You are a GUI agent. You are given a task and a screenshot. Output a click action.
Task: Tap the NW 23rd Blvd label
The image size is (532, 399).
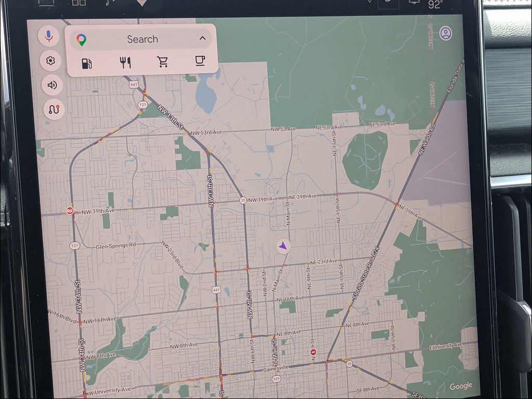pos(172,255)
